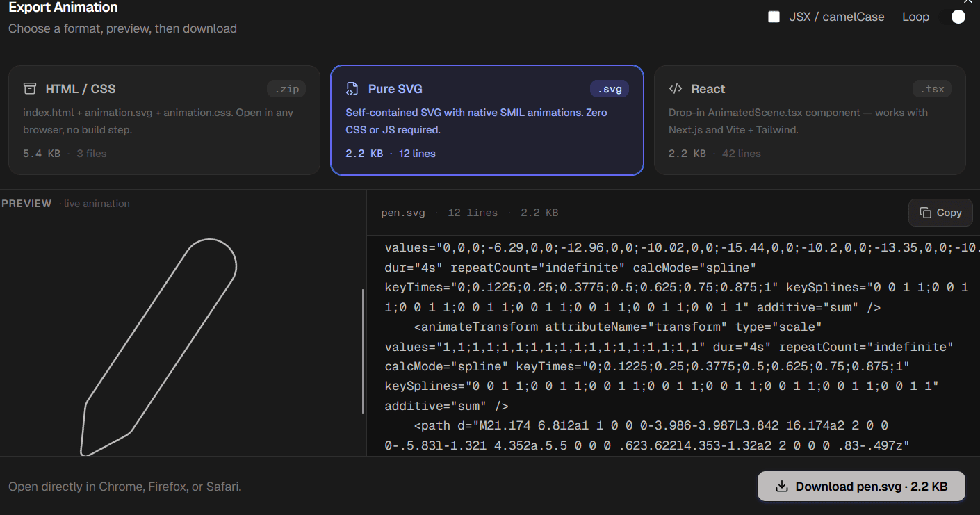Click the Copy button

click(940, 213)
